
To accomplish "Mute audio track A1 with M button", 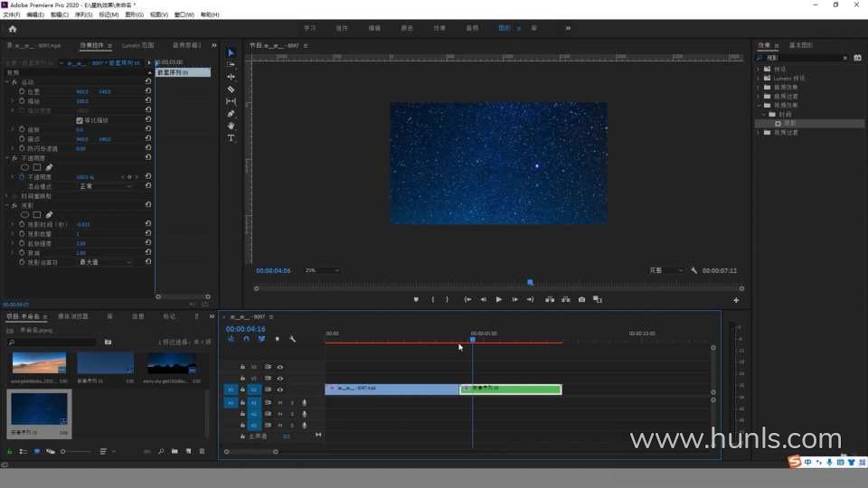I will tap(280, 402).
